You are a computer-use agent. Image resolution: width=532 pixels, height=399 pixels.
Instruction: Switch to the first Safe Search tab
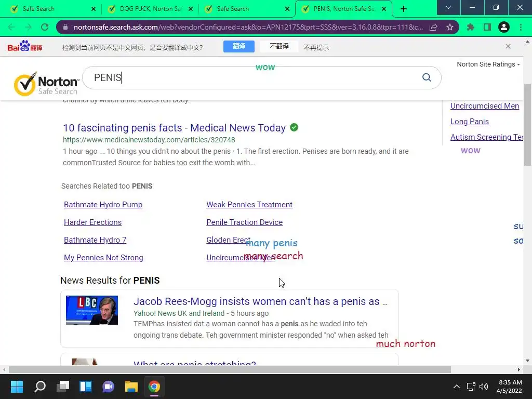[51, 9]
